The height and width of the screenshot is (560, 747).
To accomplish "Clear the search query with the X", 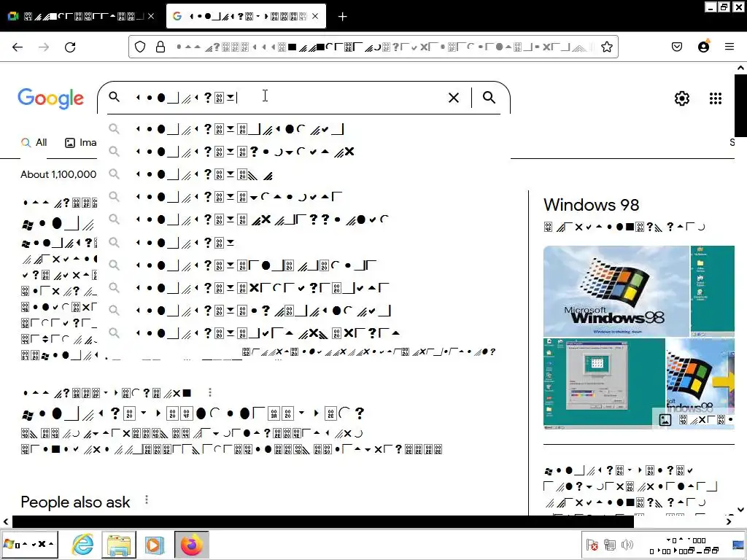I will (x=454, y=98).
